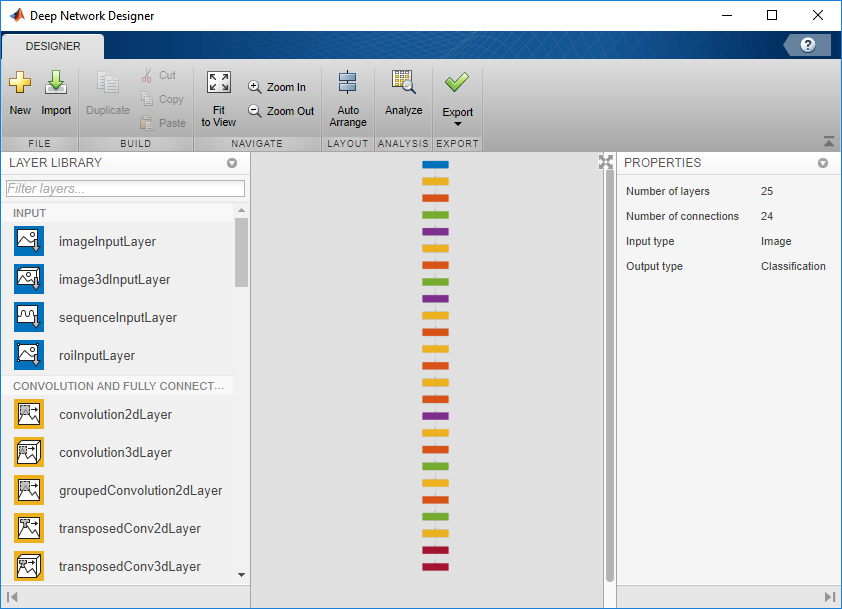This screenshot has width=842, height=609.
Task: Maximize the Deep Network Designer window
Action: (772, 16)
